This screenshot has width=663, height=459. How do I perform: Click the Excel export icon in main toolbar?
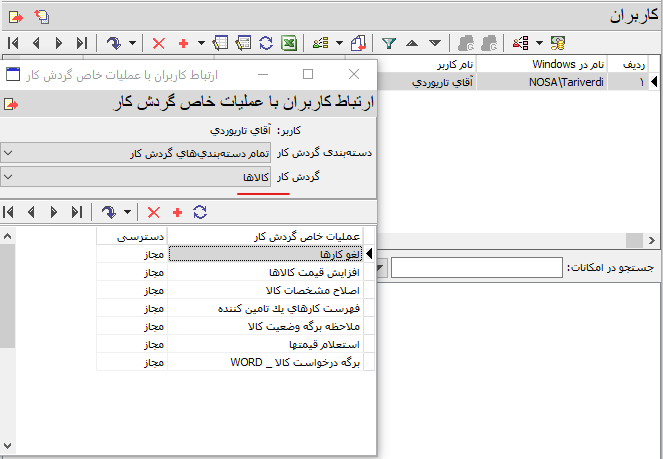(x=289, y=43)
